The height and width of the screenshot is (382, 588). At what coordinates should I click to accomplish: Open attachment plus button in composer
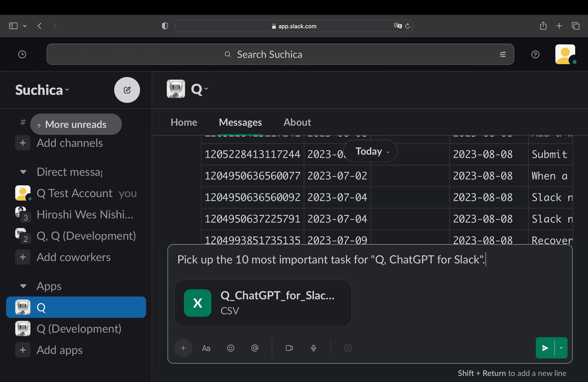(x=183, y=348)
